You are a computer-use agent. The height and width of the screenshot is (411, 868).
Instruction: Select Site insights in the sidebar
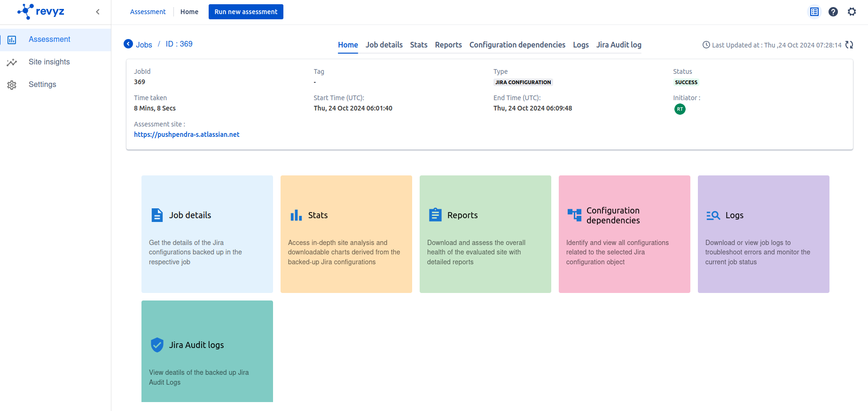coord(49,62)
